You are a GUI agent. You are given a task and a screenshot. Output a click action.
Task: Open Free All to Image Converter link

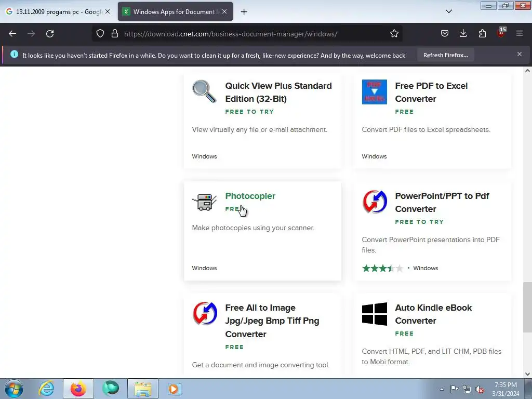(272, 321)
